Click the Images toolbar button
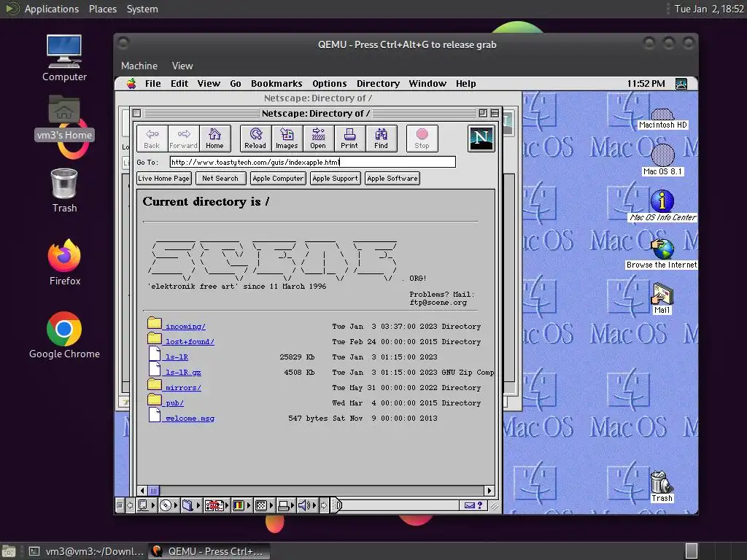The width and height of the screenshot is (747, 560). point(287,139)
